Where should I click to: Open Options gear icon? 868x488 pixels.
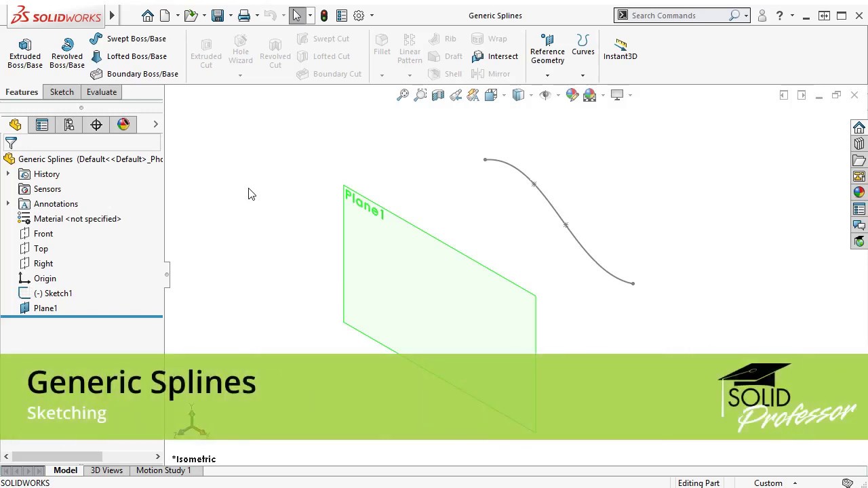click(x=359, y=15)
